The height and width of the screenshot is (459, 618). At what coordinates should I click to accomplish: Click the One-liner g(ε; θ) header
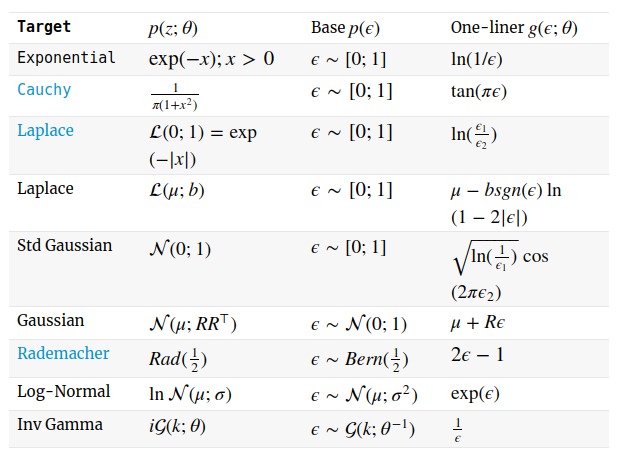(x=514, y=25)
